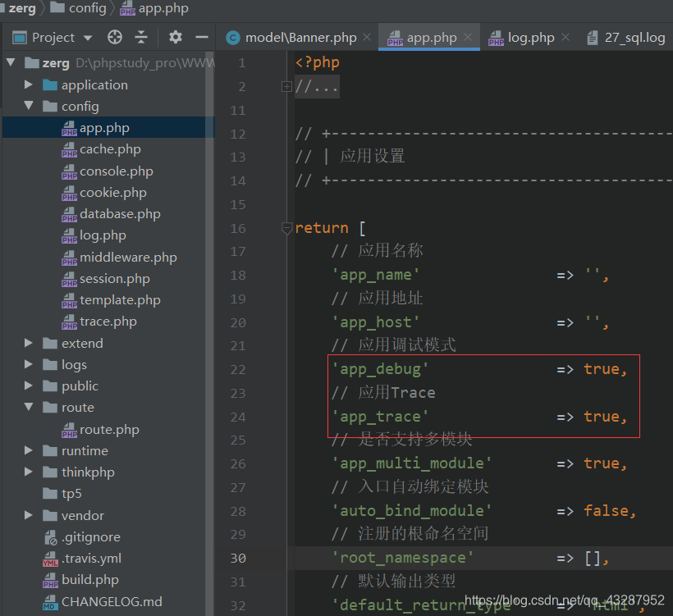Open the Project panel settings gear
The image size is (673, 616).
click(175, 37)
